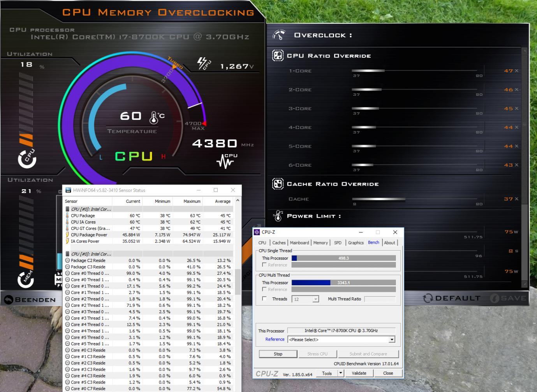Click the CPU temperature thermometer icon

tap(154, 118)
